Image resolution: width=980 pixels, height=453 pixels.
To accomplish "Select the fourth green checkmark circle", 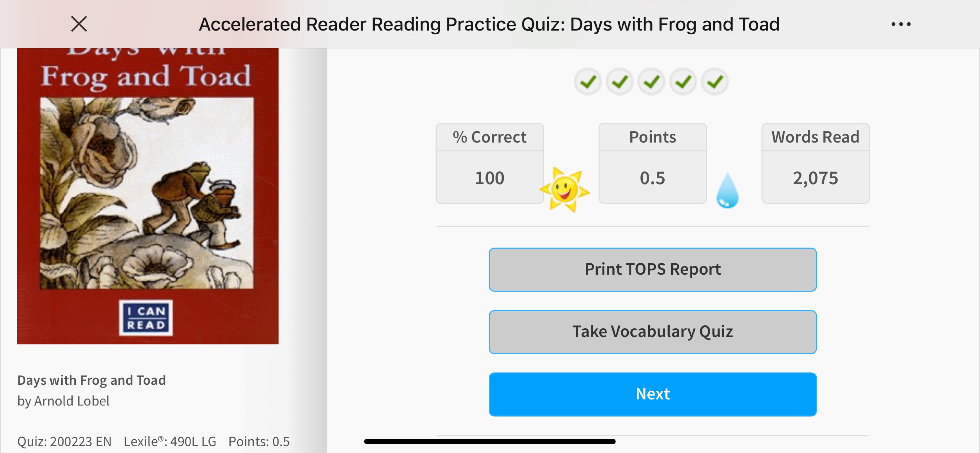I will click(x=683, y=81).
